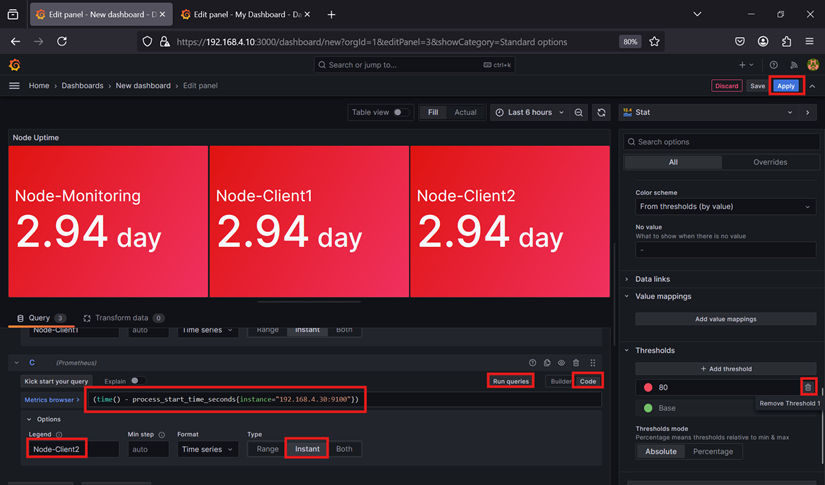Screen dimensions: 825x485
Task: Focus the Search or jump to field
Action: [415, 65]
